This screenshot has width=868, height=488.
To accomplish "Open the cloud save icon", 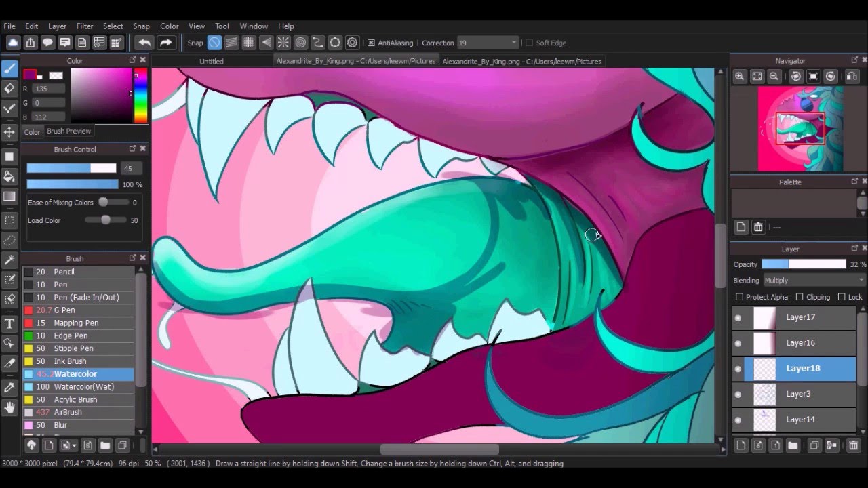I will 13,43.
